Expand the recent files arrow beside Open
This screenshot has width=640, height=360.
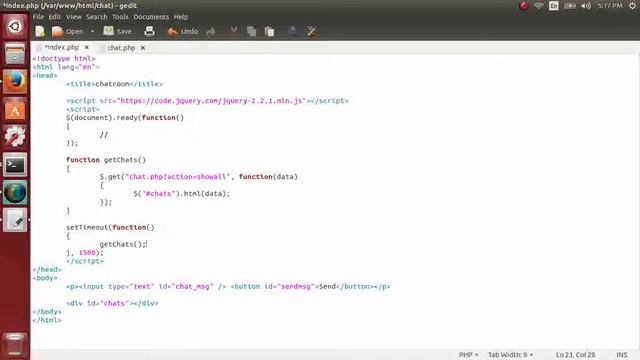(x=92, y=31)
